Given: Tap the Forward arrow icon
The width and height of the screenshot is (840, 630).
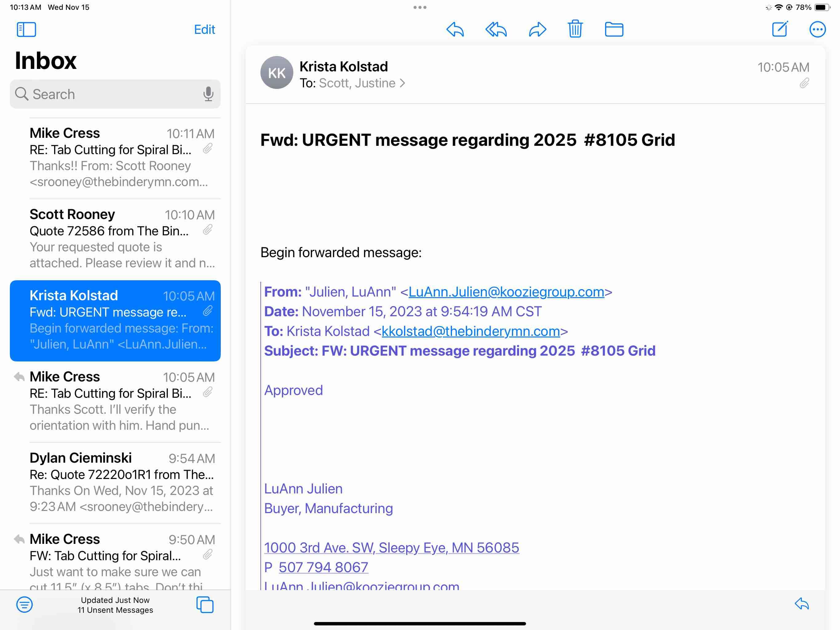Looking at the screenshot, I should pyautogui.click(x=537, y=29).
